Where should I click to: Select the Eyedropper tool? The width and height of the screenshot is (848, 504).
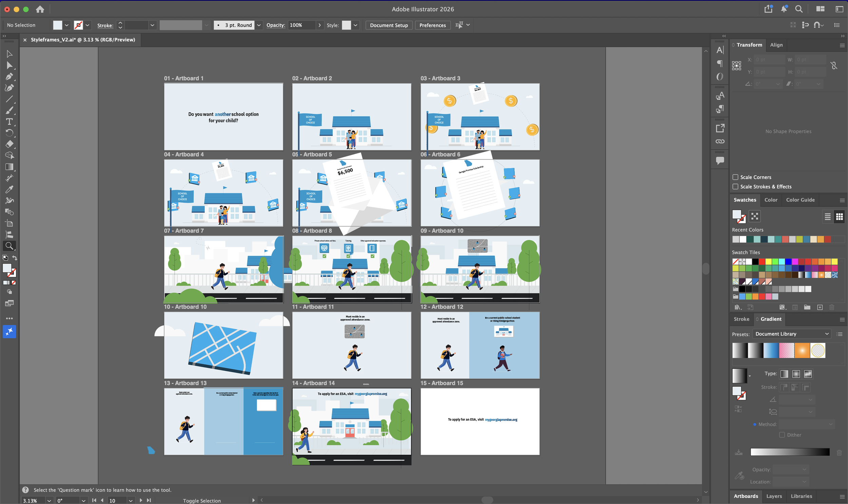9,189
